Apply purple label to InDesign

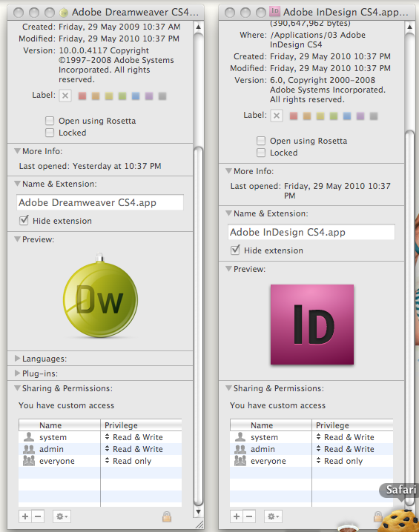(x=360, y=116)
